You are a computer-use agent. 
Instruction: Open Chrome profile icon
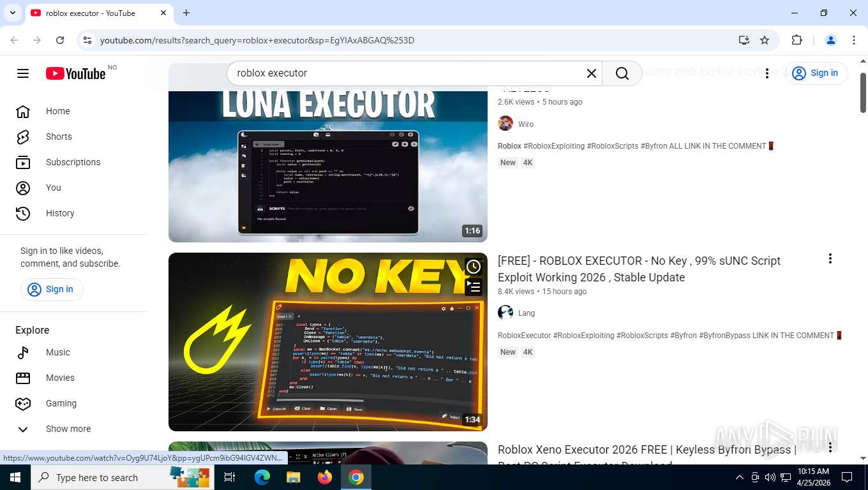(831, 40)
